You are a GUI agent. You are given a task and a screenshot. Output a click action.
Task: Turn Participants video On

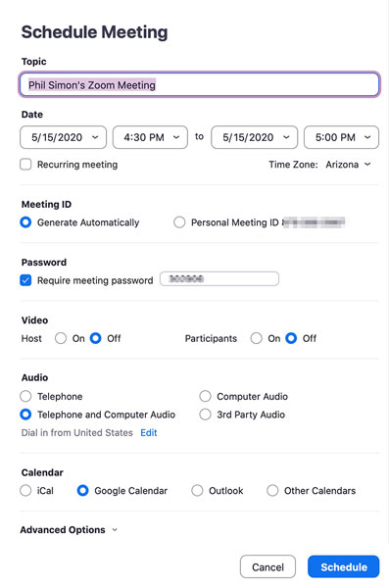click(256, 338)
